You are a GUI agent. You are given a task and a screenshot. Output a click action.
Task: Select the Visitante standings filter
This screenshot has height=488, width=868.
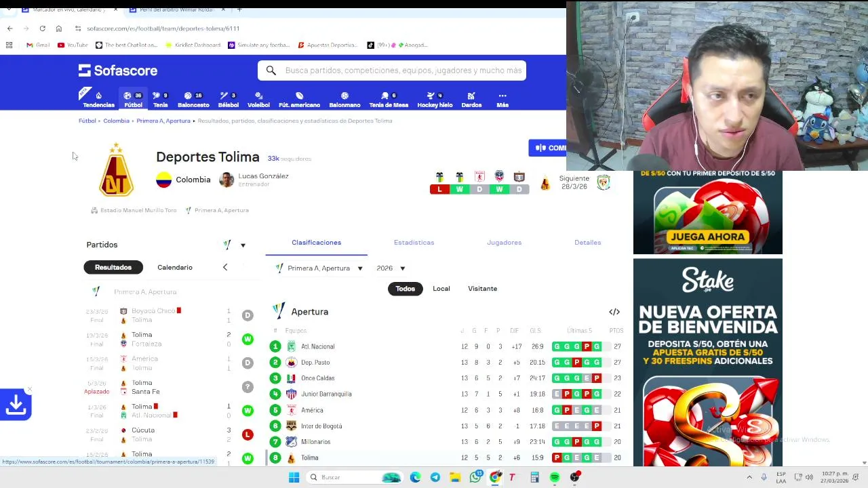click(x=482, y=289)
